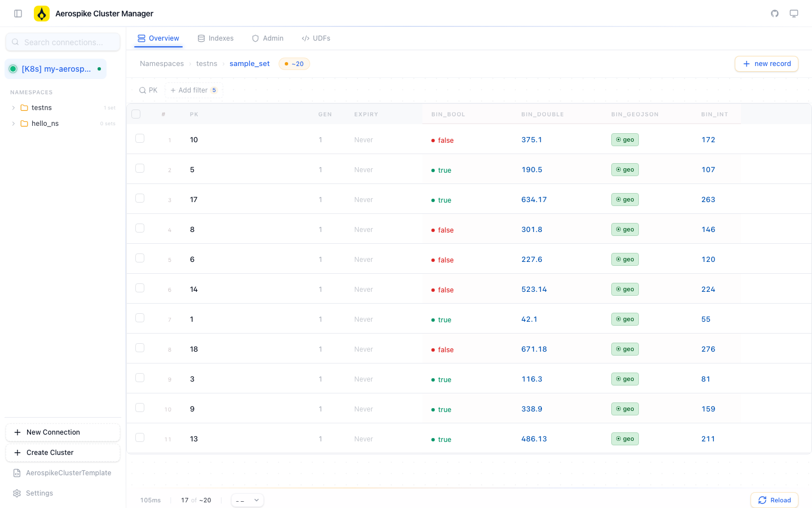
Task: Switch to the Overview tab
Action: pyautogui.click(x=158, y=38)
